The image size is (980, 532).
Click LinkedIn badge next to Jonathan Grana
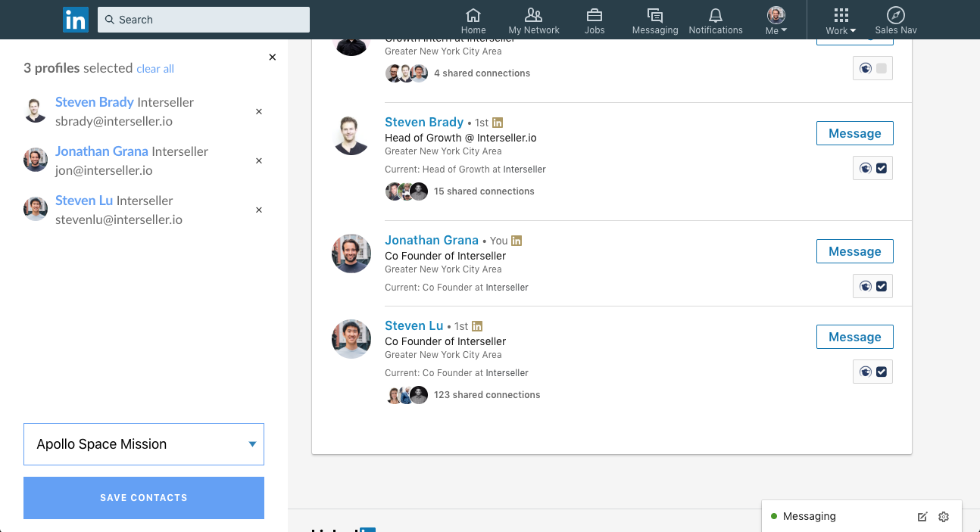pos(517,241)
